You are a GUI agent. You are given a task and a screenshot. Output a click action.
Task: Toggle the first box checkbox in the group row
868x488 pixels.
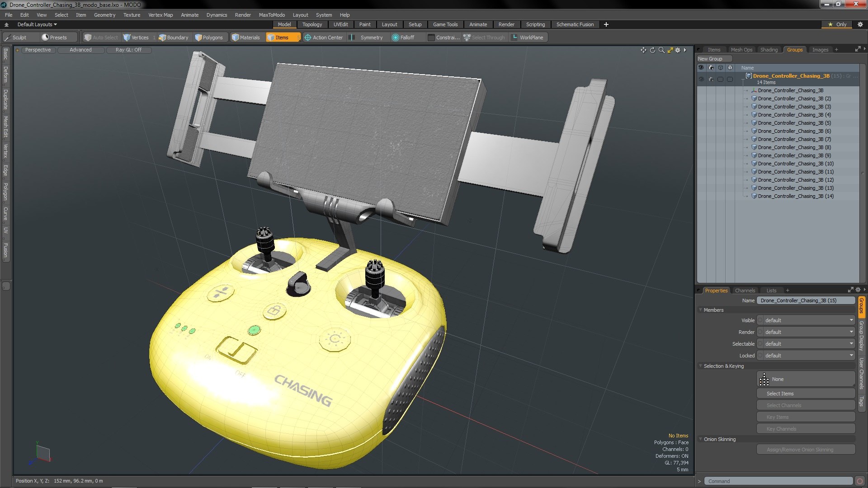[x=721, y=79]
